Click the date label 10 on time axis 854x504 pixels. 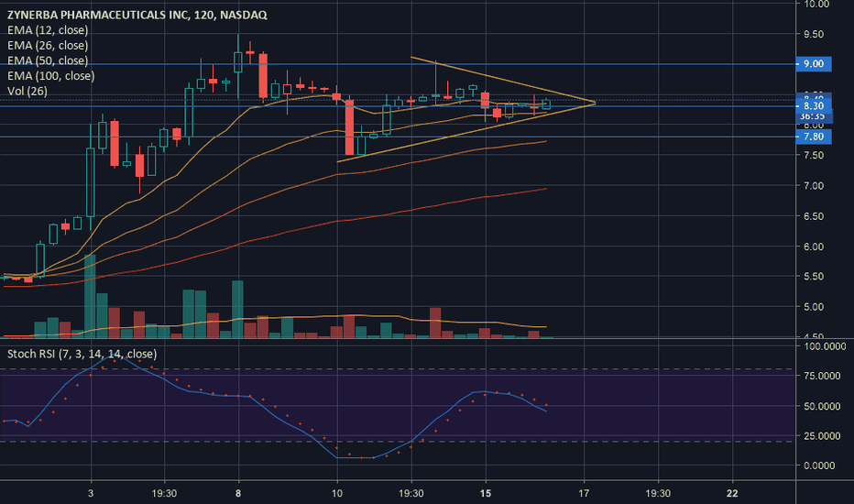coord(337,493)
